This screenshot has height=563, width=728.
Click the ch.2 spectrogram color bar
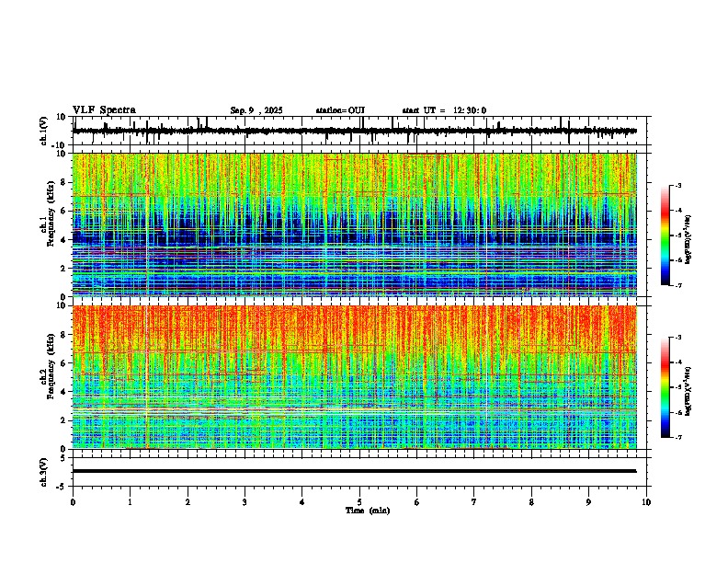tap(665, 387)
